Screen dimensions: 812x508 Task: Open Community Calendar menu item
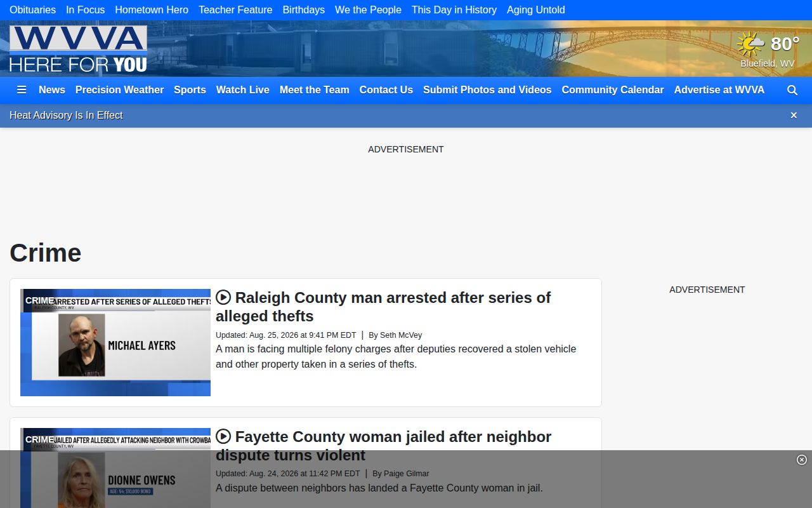click(613, 90)
